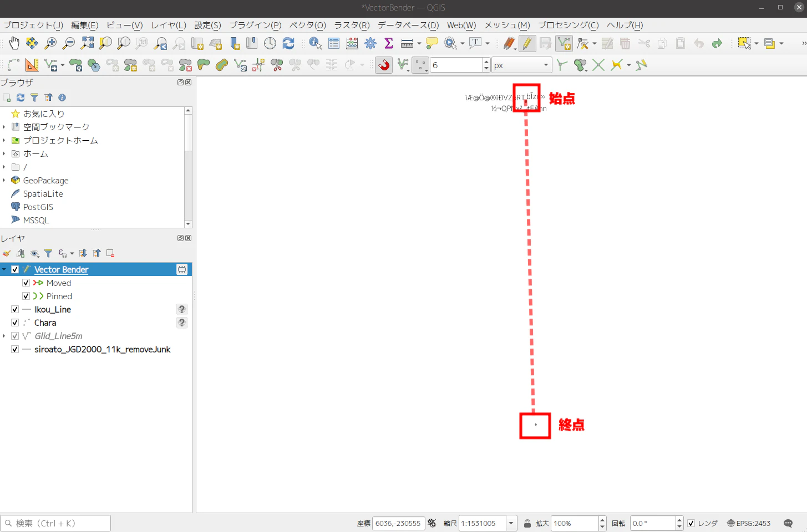Toggle Ikou_Line layer visibility checkbox
The image size is (807, 532).
[x=15, y=309]
